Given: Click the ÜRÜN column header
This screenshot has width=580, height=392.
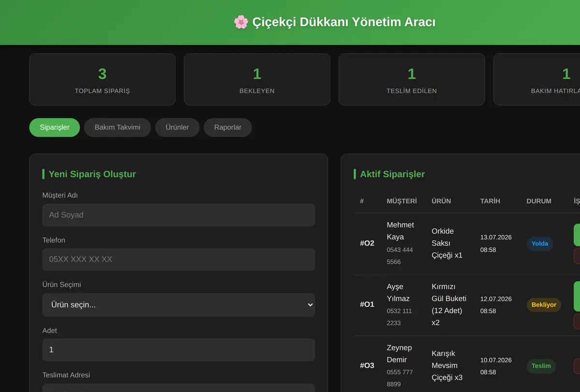Looking at the screenshot, I should [x=441, y=201].
